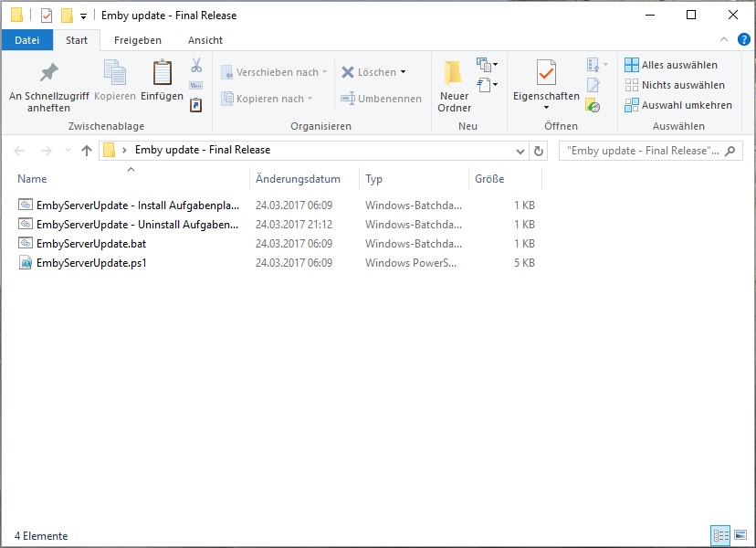Viewport: 756px width, 548px height.
Task: Switch to the Start ribbon tab
Action: pyautogui.click(x=77, y=40)
